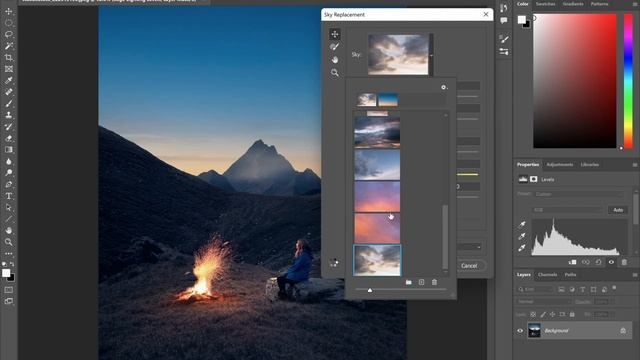Select the Type tool

[9, 196]
